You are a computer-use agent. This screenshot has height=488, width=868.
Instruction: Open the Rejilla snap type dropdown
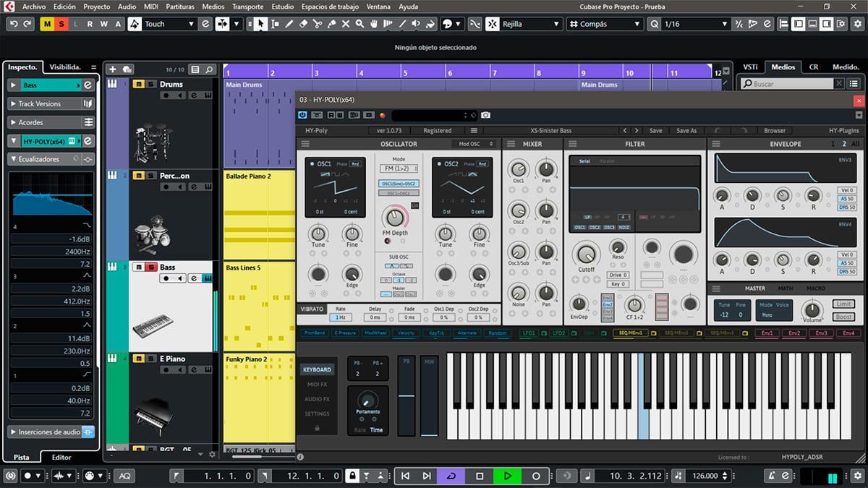[532, 24]
